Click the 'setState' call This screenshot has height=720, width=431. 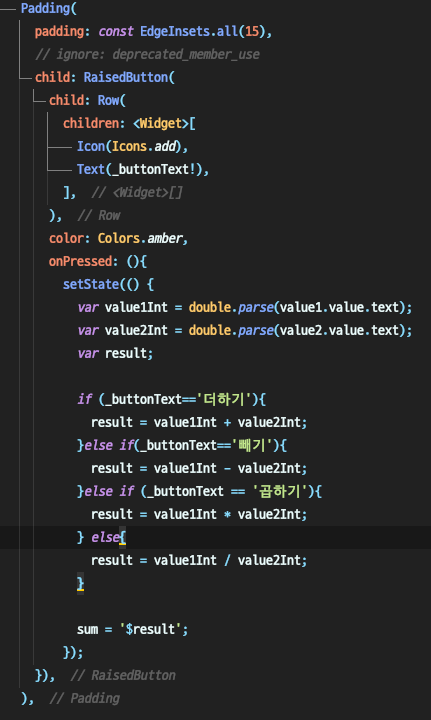point(91,284)
